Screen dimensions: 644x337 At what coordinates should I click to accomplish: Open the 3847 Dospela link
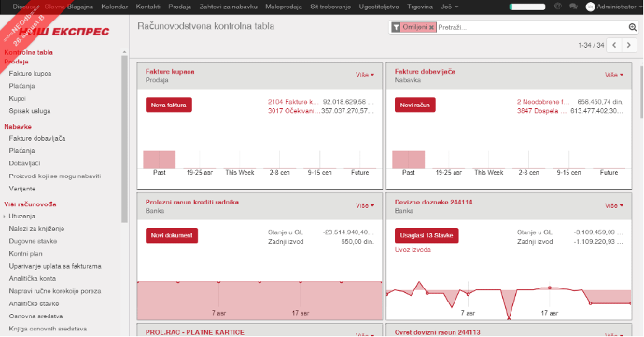point(541,111)
